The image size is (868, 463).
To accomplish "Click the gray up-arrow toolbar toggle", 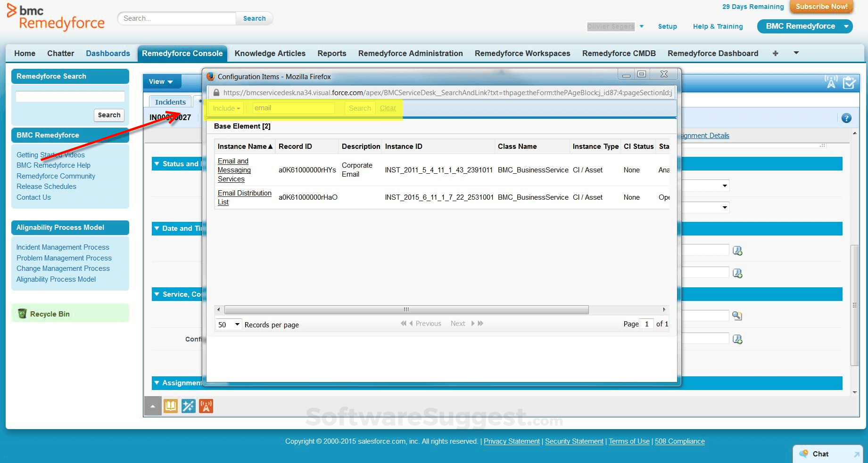I will pos(152,406).
